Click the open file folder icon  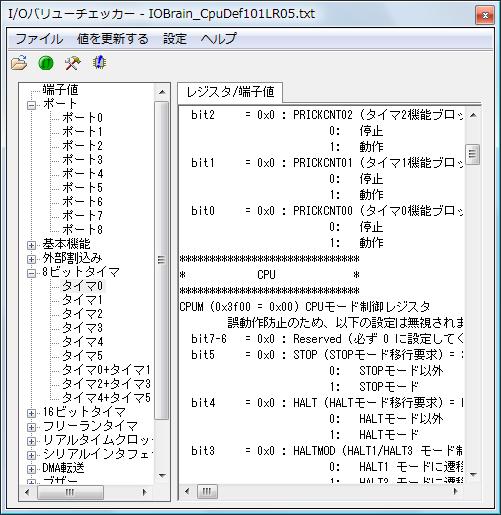19,63
